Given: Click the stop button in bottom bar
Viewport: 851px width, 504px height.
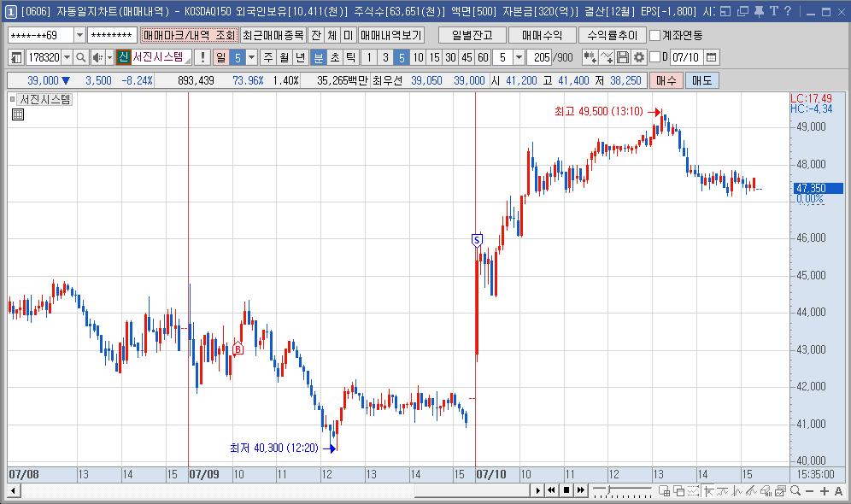Looking at the screenshot, I should click(566, 490).
